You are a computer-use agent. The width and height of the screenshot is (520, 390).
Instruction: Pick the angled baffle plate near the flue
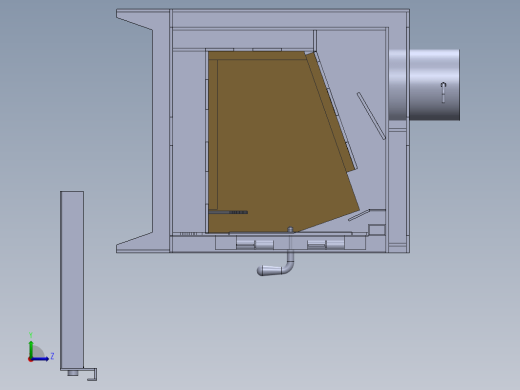tap(371, 116)
